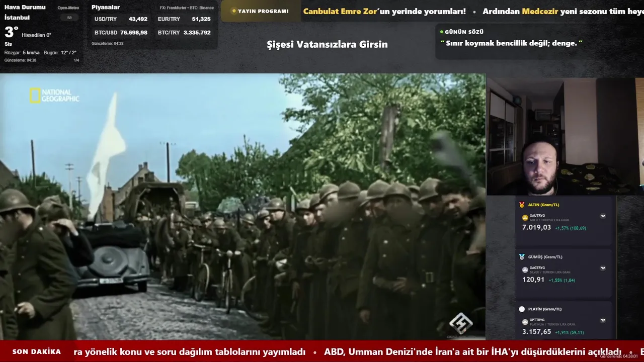Image resolution: width=644 pixels, height=362 pixels.
Task: Click the National Geographic logo in the video
Action: click(54, 96)
